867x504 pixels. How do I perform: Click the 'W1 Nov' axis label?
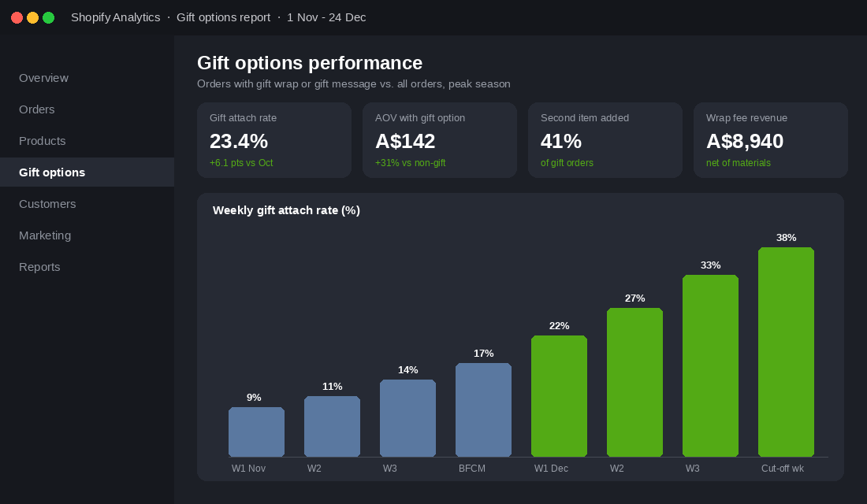click(249, 469)
